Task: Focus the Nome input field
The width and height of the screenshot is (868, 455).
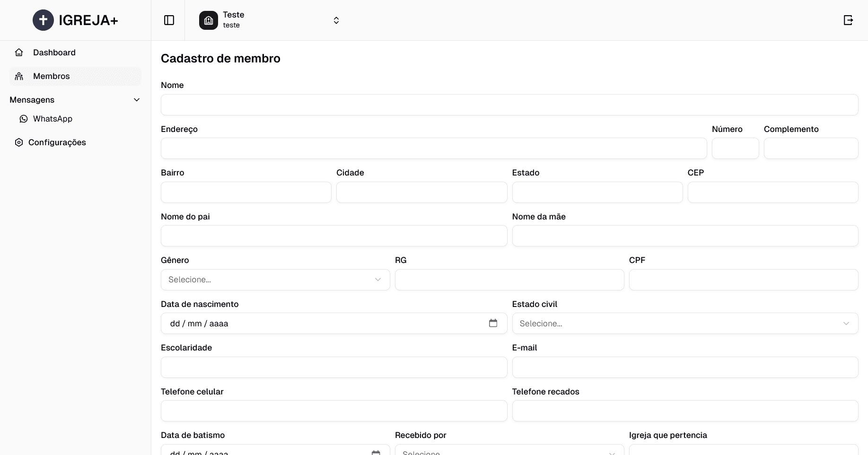Action: (x=509, y=105)
